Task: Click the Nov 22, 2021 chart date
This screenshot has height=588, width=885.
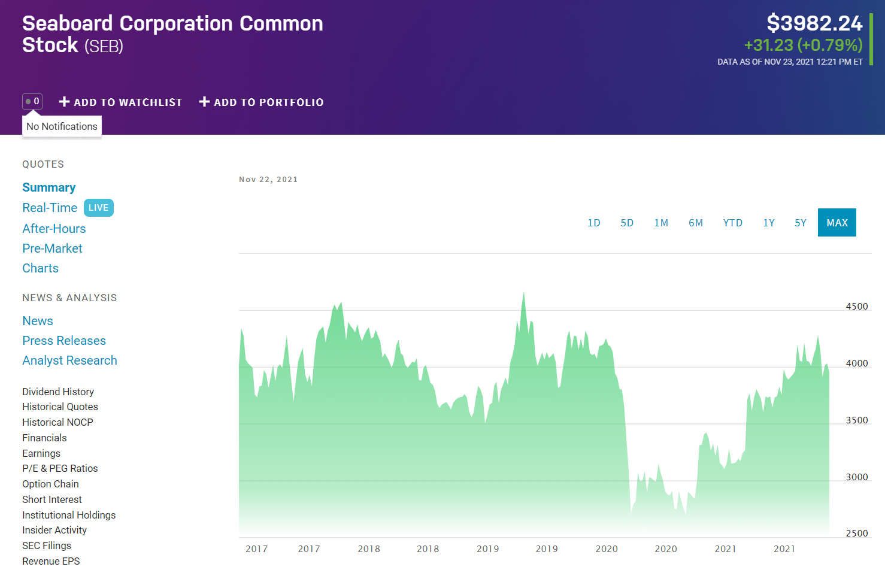Action: (x=268, y=180)
